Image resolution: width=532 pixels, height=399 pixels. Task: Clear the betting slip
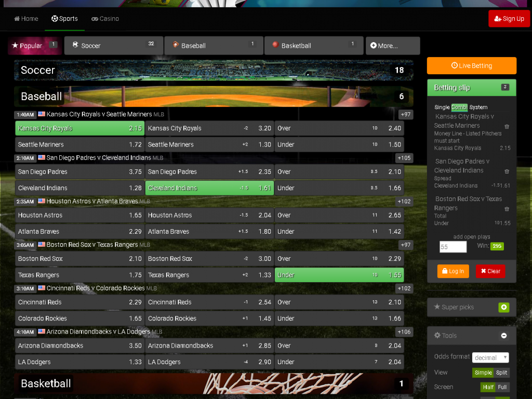point(490,271)
